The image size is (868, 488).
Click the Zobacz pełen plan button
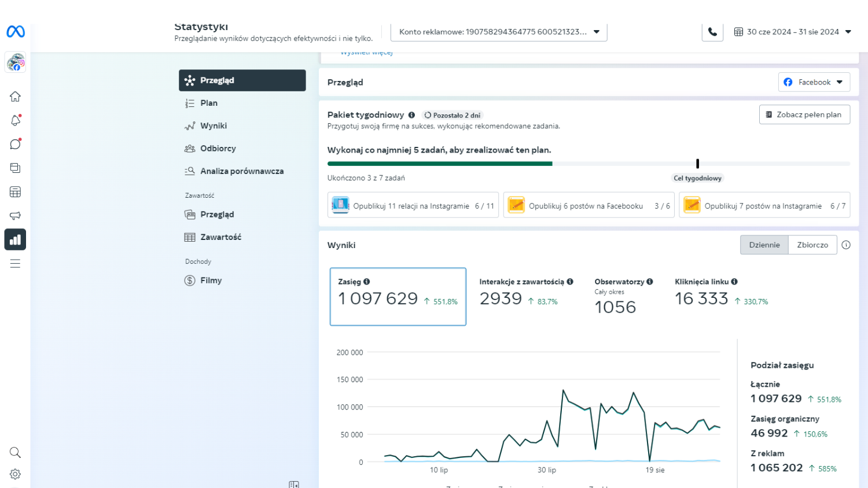point(804,114)
